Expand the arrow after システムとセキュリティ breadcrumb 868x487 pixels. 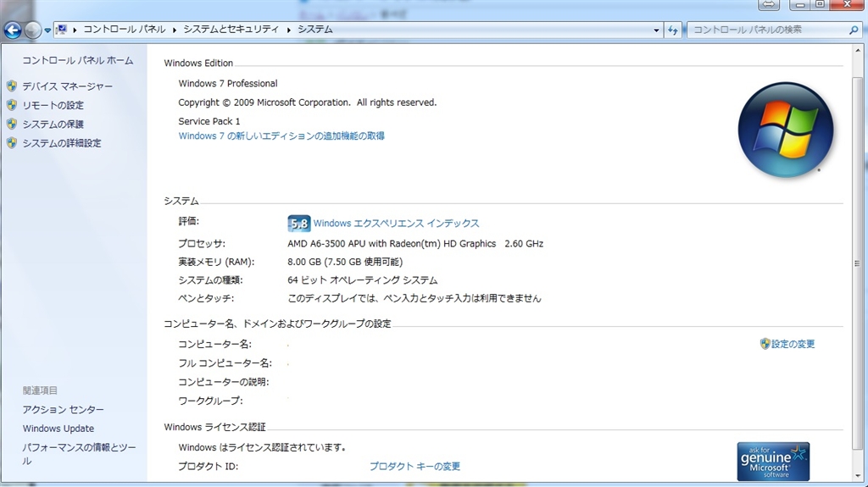pyautogui.click(x=289, y=30)
